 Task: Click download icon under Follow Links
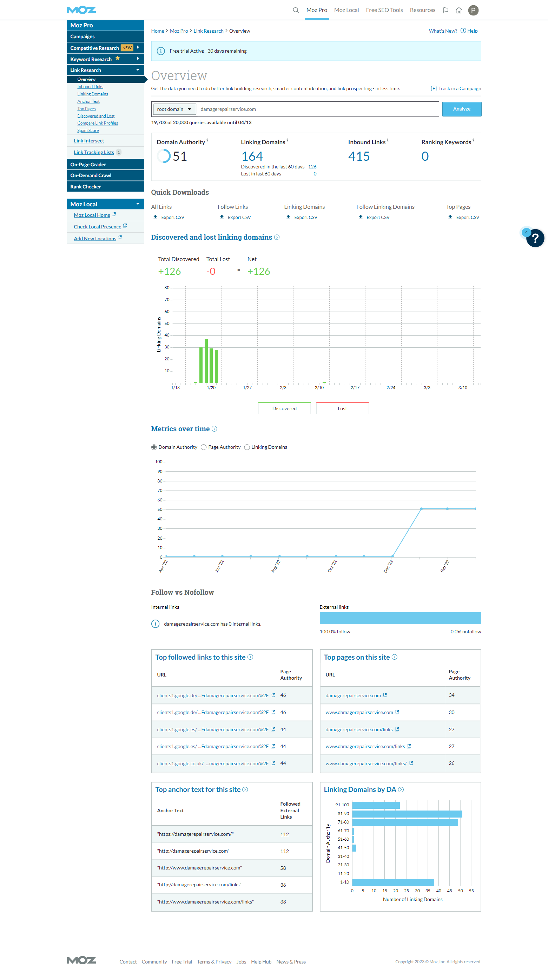[222, 217]
